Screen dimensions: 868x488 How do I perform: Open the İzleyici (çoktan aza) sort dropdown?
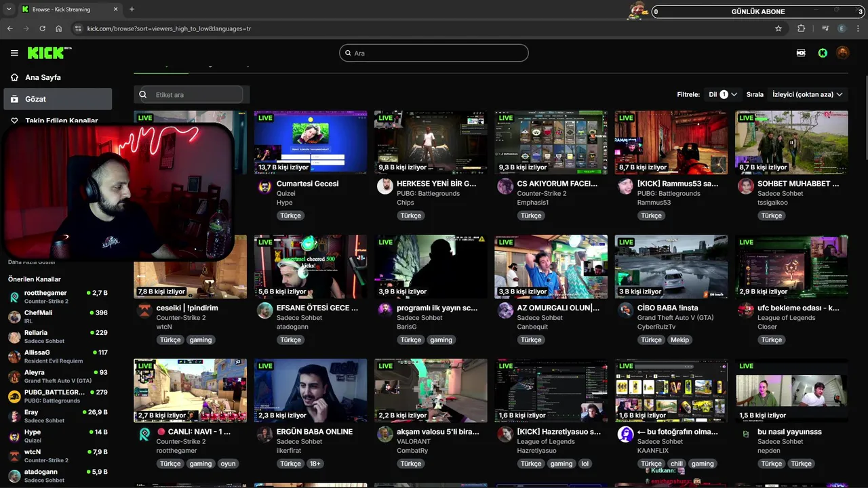point(807,94)
